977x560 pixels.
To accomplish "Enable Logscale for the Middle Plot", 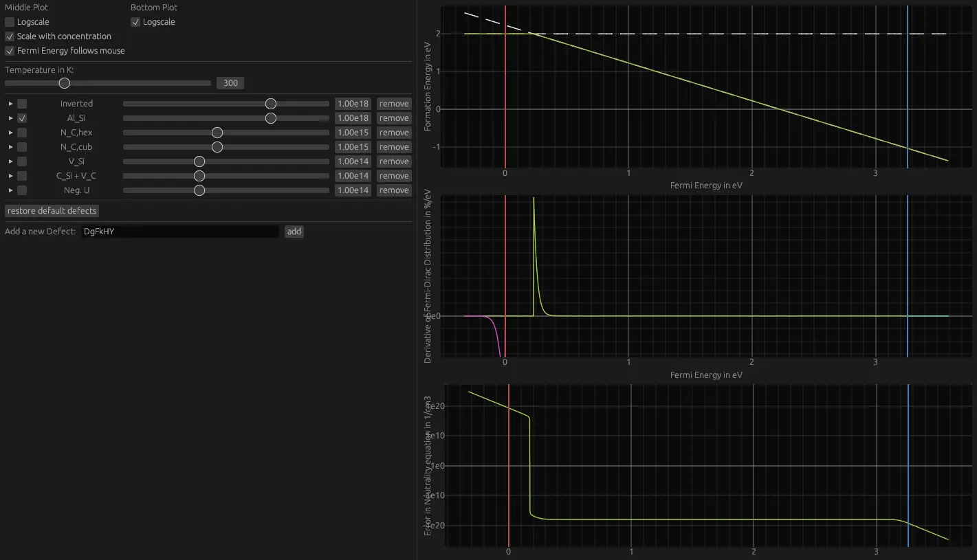I will (10, 21).
